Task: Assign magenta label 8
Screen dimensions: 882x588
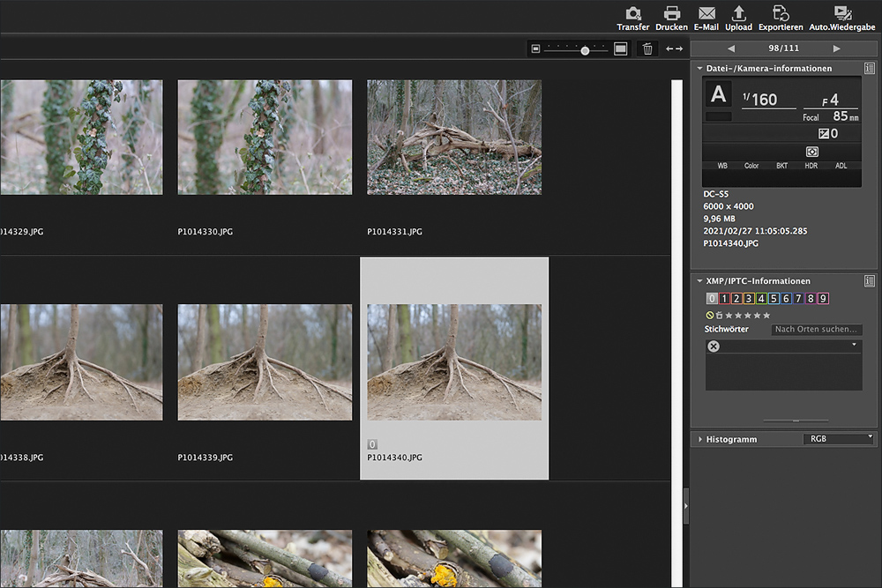Action: (811, 299)
